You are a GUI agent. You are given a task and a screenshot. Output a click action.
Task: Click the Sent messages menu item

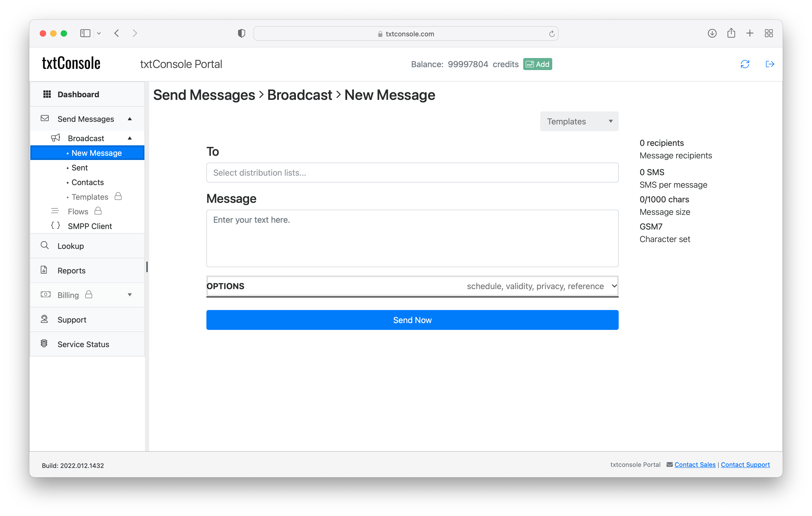79,167
